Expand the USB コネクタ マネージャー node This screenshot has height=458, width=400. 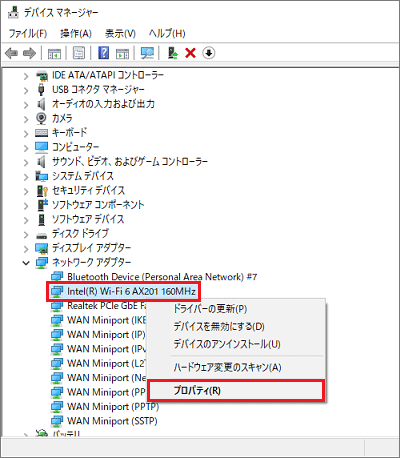[26, 90]
